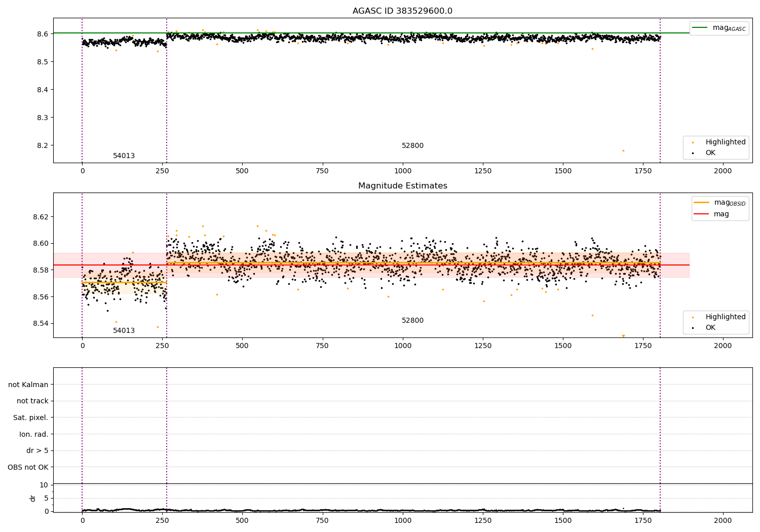Click the '52800' obsid label in top plot
Image resolution: width=760 pixels, height=532 pixels.
pyautogui.click(x=412, y=146)
